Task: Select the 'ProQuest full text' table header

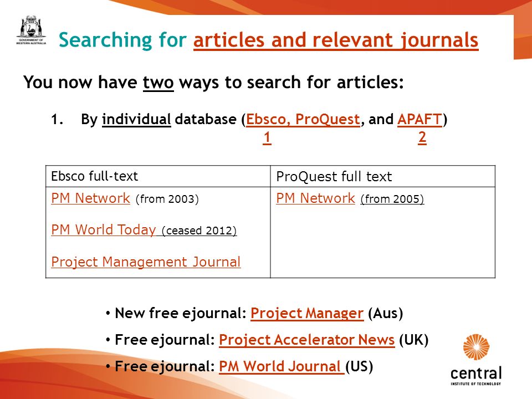Action: click(x=334, y=177)
